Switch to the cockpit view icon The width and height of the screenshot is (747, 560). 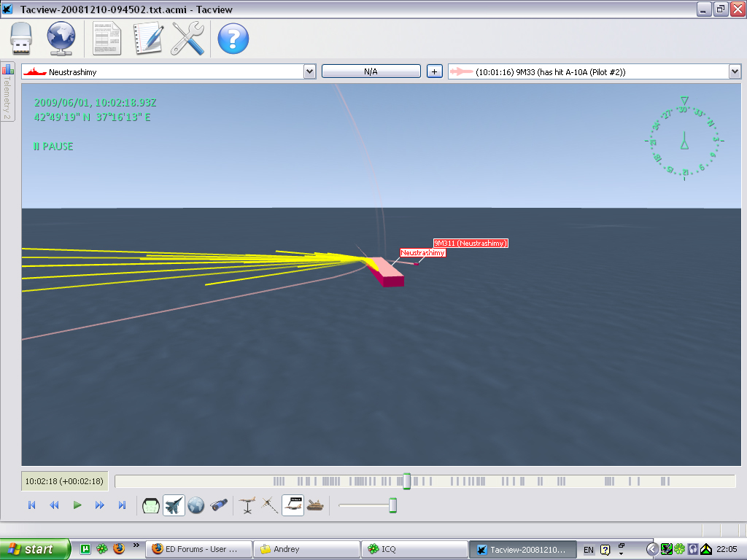click(150, 505)
